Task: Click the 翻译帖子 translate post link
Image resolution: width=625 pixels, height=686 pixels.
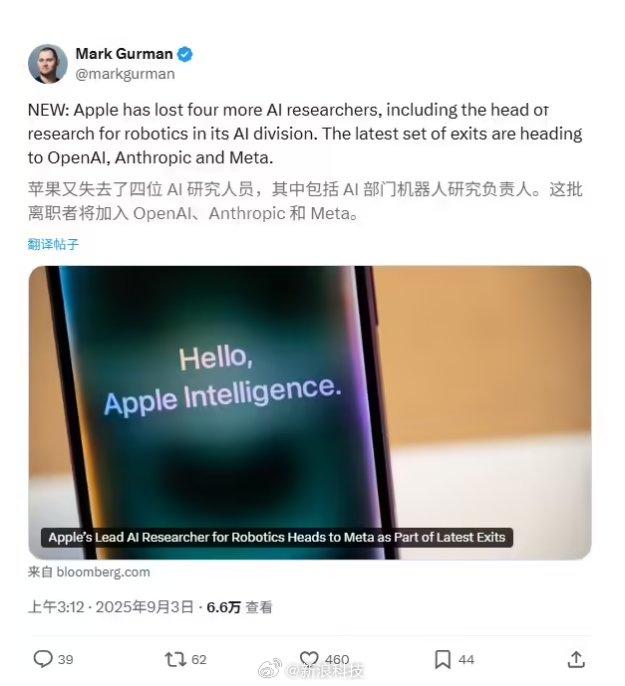Action: click(53, 244)
